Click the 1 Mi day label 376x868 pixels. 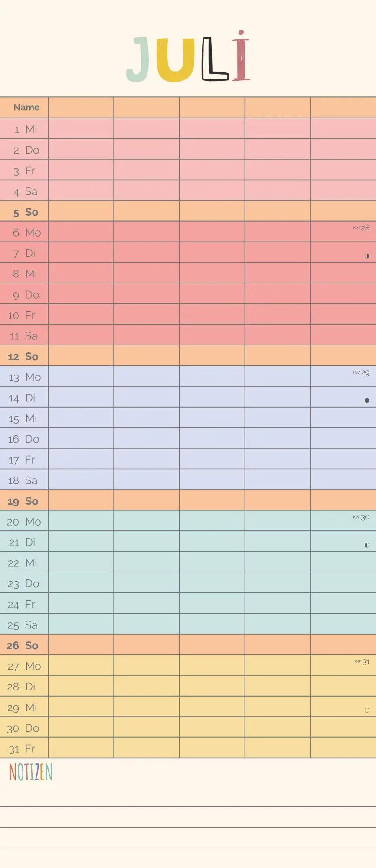pos(26,129)
